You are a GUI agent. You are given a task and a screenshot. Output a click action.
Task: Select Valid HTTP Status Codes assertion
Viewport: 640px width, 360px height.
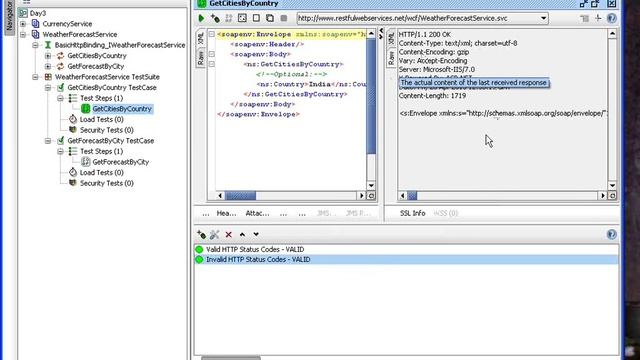[x=406, y=249]
